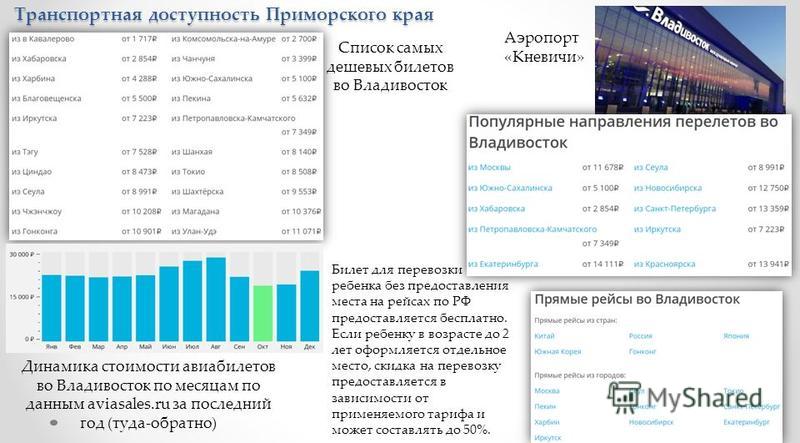Click the 'Аэропорт «Кневичи»' caption
This screenshot has width=800, height=443.
coord(543,46)
